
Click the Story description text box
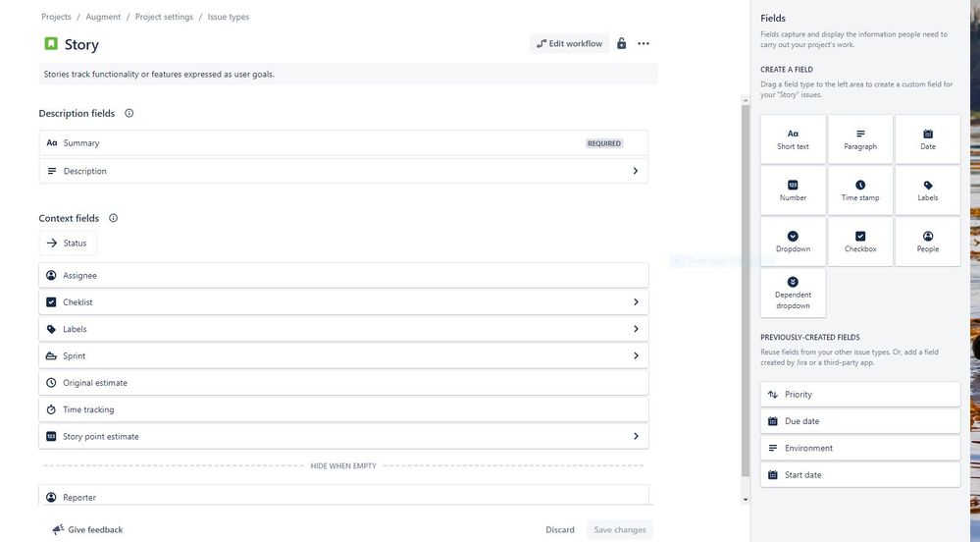348,74
